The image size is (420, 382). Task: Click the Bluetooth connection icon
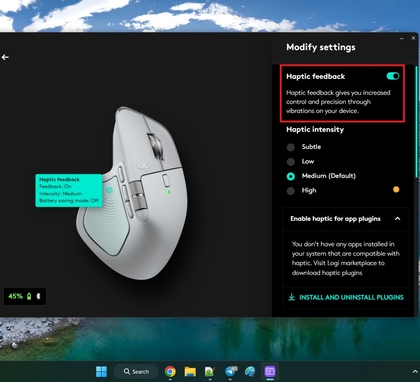coord(38,296)
